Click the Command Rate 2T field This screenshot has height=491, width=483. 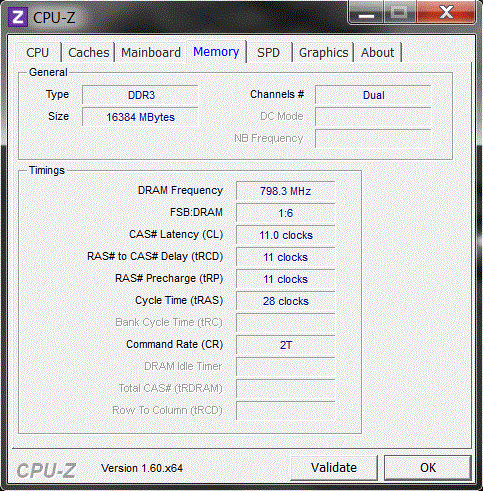pyautogui.click(x=286, y=345)
